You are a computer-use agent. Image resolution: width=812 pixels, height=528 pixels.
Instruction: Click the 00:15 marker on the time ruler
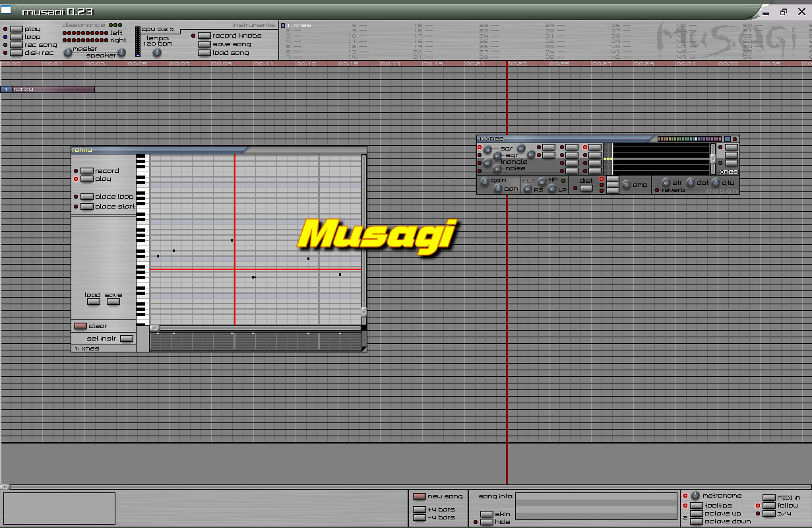click(x=348, y=63)
